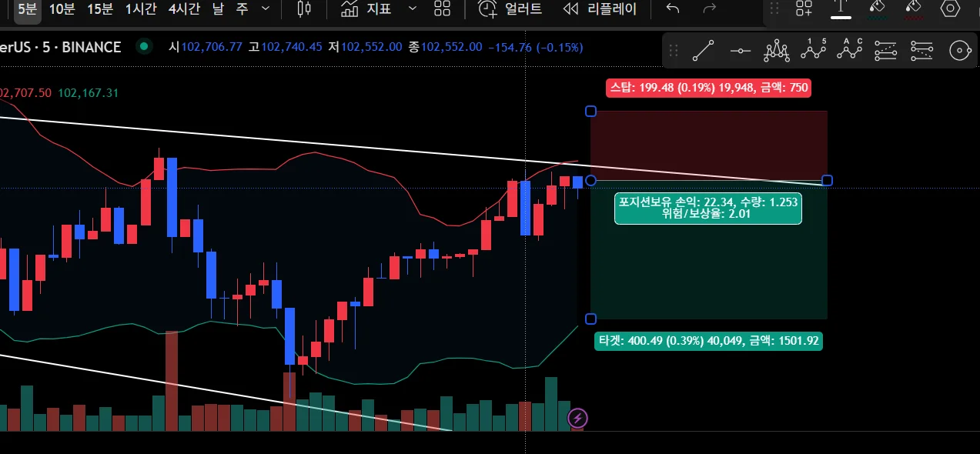The height and width of the screenshot is (454, 980).
Task: Click the Bollinger lower value 102,167.31
Action: [x=89, y=93]
